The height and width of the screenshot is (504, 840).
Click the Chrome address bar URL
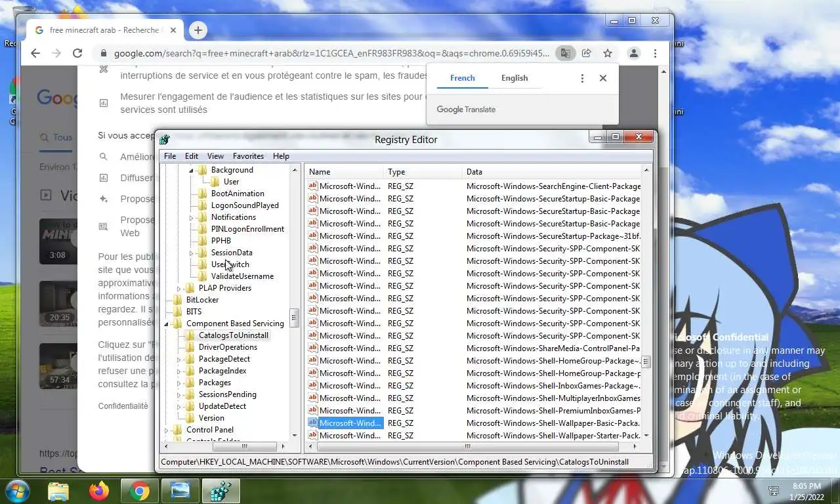[331, 53]
